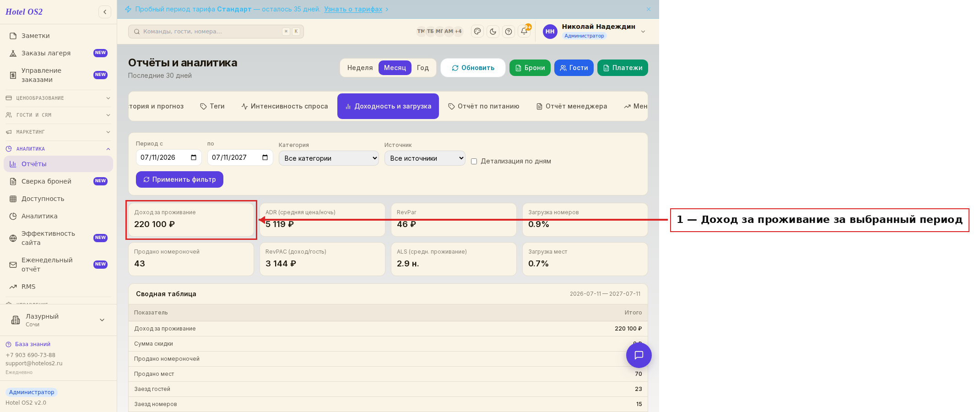Viewport: 980px width, 412px height.
Task: Open the help question-mark icon
Action: tap(509, 31)
